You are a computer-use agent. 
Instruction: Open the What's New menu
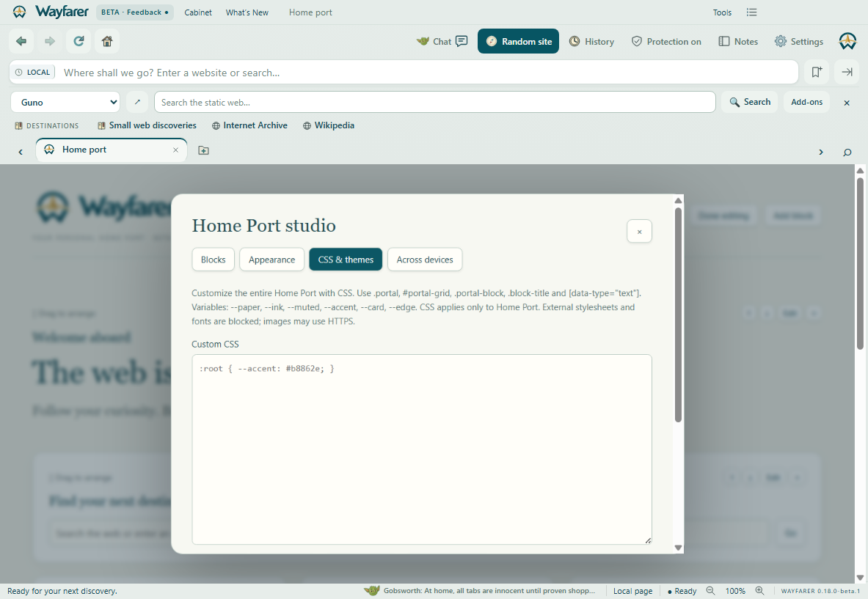click(x=247, y=12)
